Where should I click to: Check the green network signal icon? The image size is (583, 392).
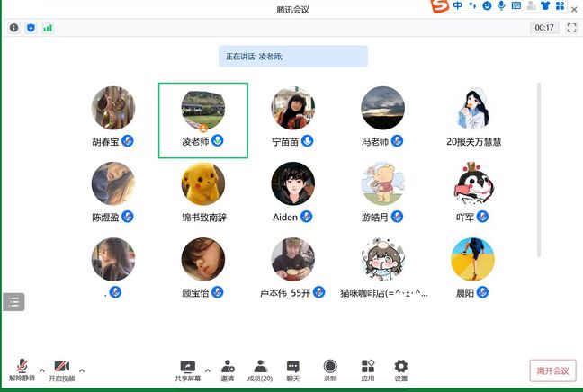(x=48, y=28)
